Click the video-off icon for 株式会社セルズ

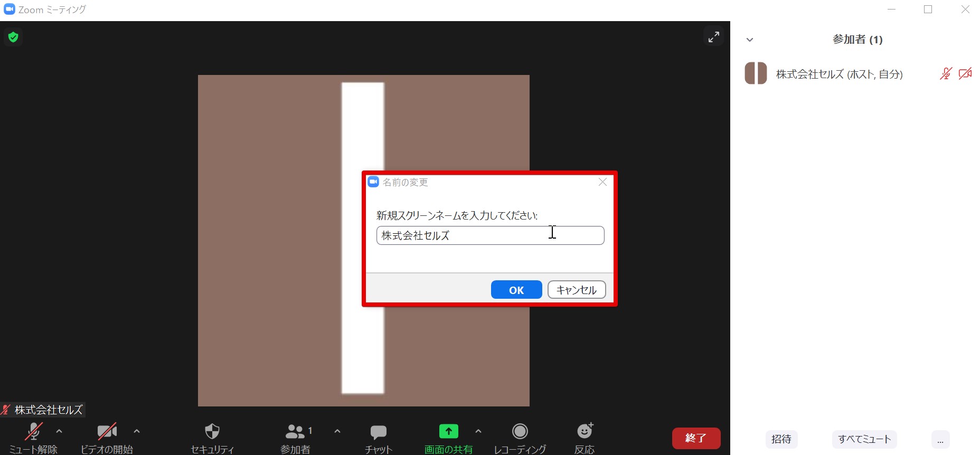(x=965, y=73)
